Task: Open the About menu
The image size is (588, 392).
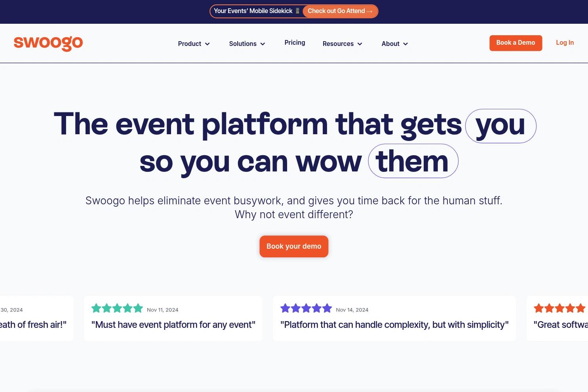Action: tap(390, 44)
